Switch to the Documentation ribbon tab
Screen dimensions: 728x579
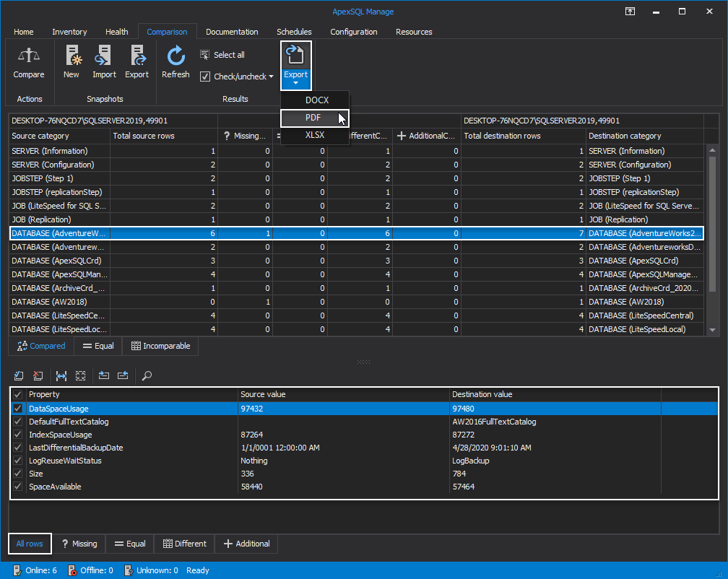232,32
